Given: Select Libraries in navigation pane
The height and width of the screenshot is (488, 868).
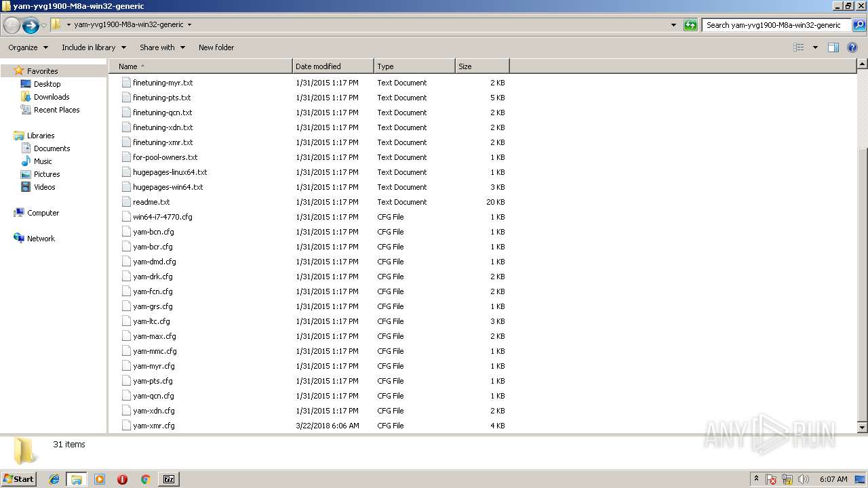Looking at the screenshot, I should [x=41, y=136].
